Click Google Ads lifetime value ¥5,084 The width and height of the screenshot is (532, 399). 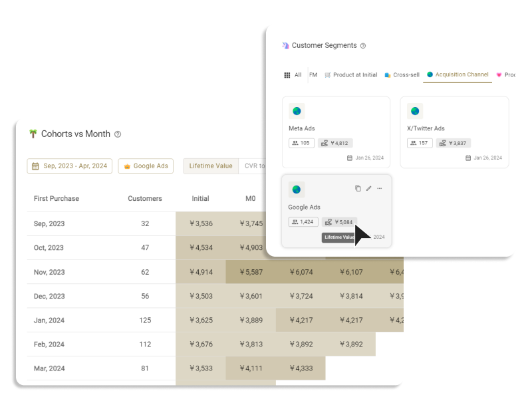339,222
